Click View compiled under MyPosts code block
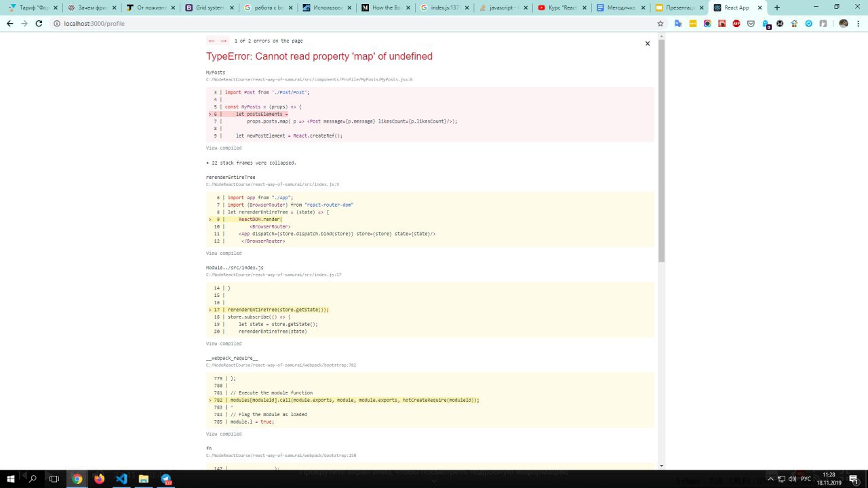868x488 pixels. [224, 148]
